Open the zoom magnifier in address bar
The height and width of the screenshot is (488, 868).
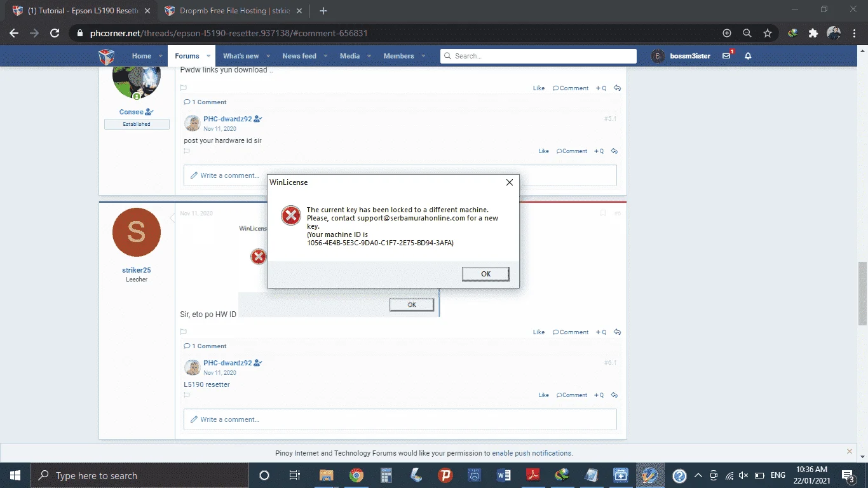(x=747, y=33)
